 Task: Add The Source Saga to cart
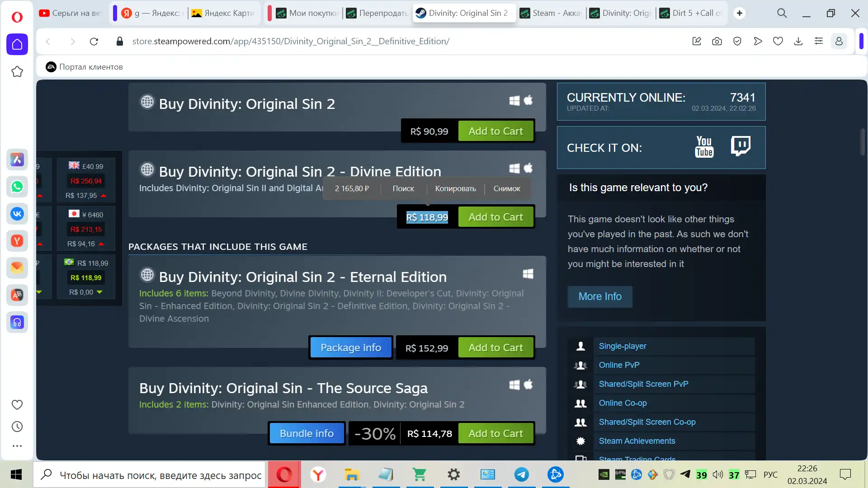pos(496,433)
